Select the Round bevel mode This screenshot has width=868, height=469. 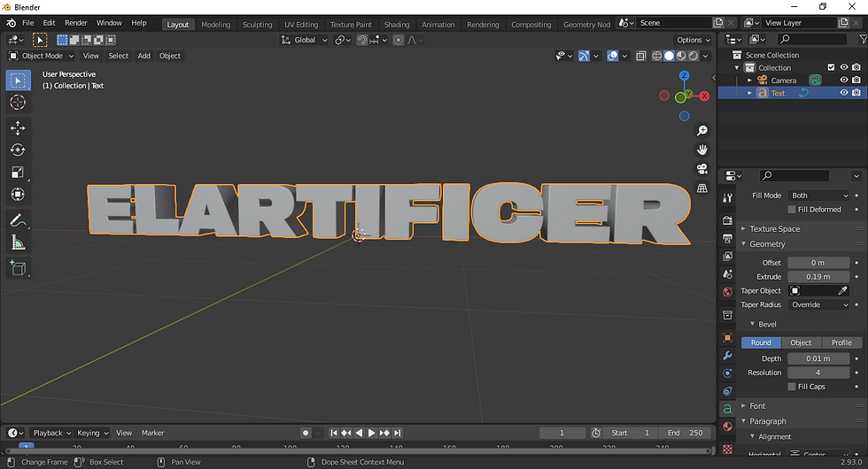pyautogui.click(x=761, y=343)
